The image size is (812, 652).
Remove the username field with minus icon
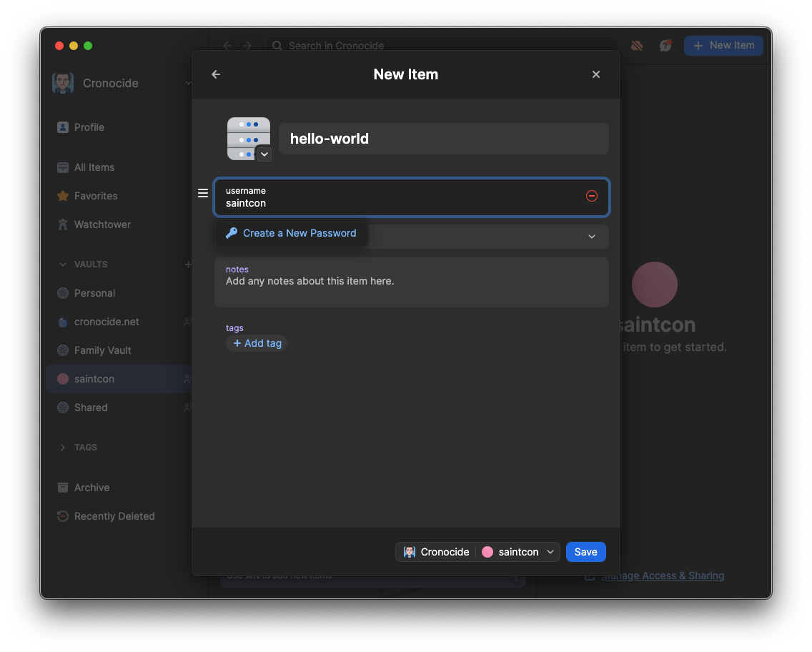pos(591,196)
